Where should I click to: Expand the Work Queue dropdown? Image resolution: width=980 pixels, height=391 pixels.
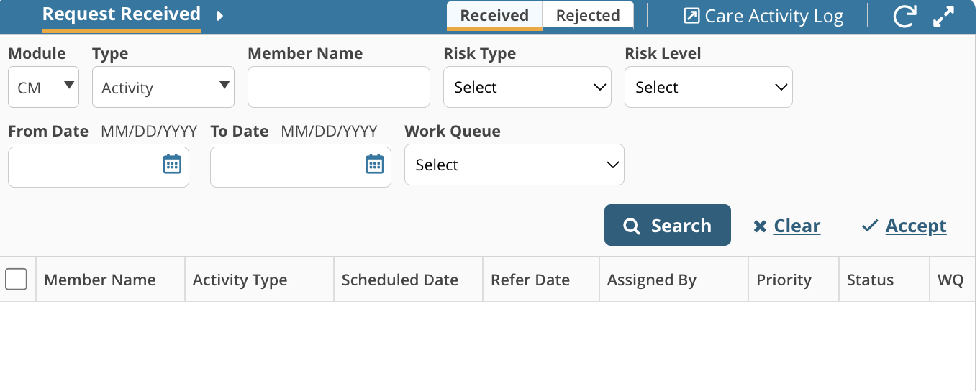(514, 165)
